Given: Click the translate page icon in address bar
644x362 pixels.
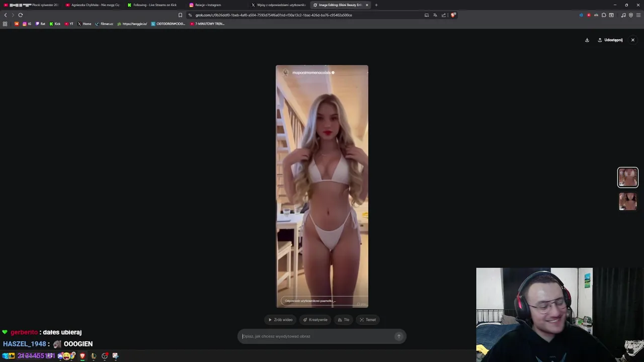Looking at the screenshot, I should point(435,15).
